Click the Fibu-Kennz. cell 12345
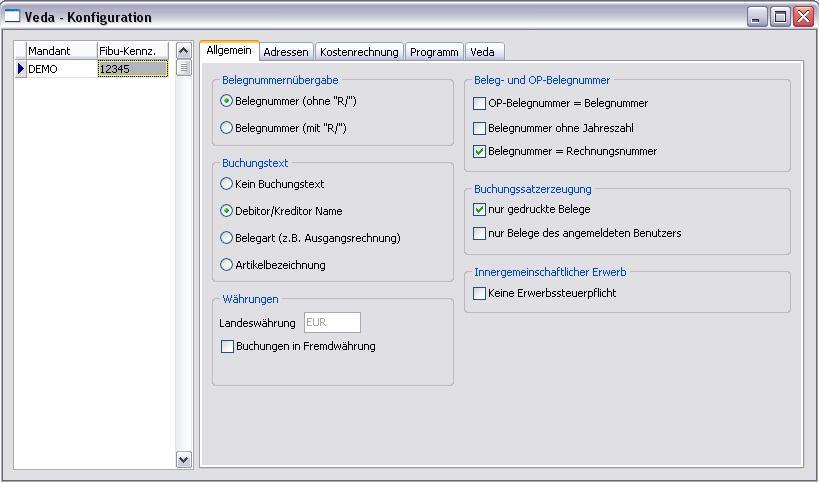819x483 pixels. tap(132, 69)
